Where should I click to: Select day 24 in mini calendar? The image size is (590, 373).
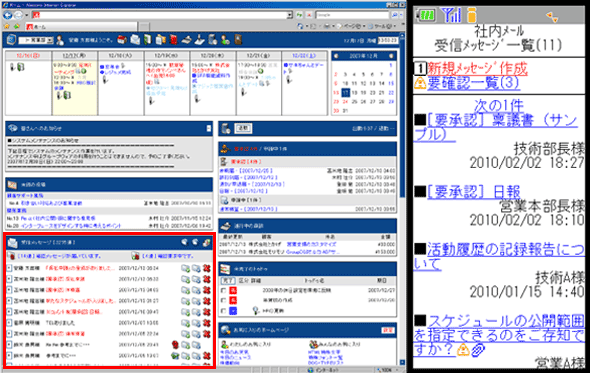point(345,102)
